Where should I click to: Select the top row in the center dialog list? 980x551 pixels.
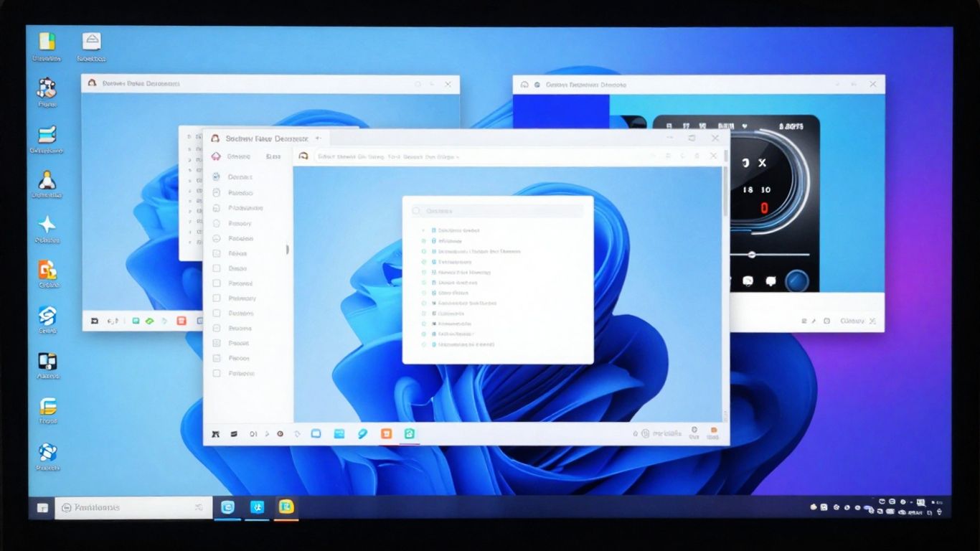point(451,230)
